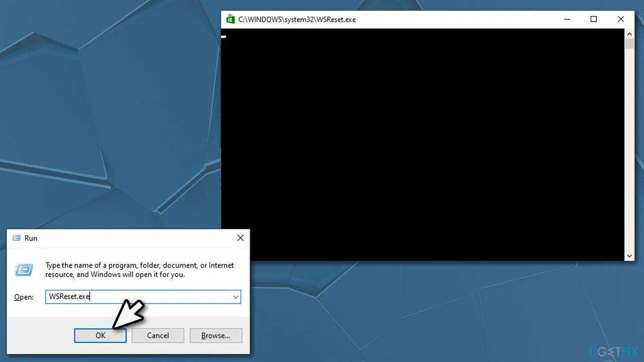The height and width of the screenshot is (362, 644).
Task: Click the Run title text
Action: 31,238
